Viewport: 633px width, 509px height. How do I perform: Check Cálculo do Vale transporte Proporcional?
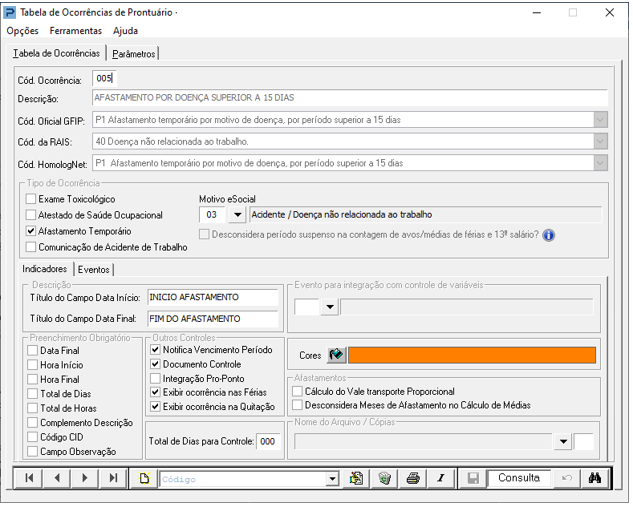click(298, 391)
